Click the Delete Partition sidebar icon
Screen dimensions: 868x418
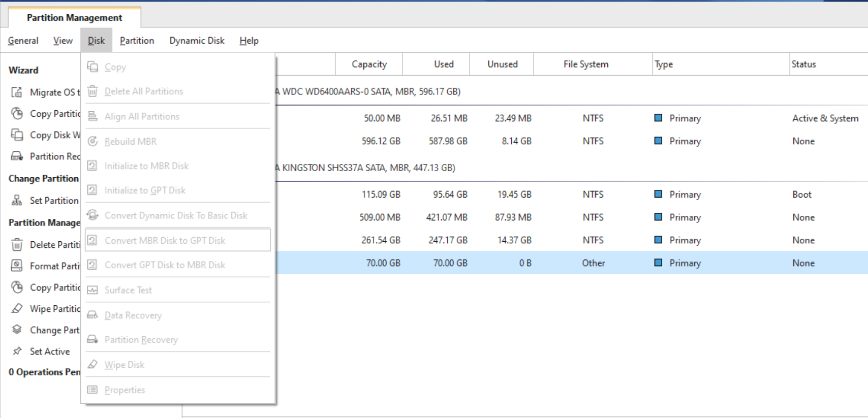pos(17,244)
